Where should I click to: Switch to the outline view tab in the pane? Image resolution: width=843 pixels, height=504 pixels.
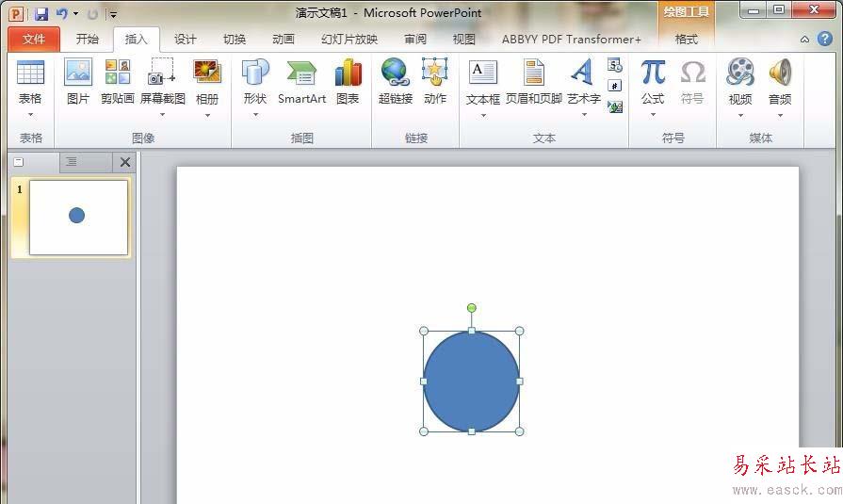(72, 162)
